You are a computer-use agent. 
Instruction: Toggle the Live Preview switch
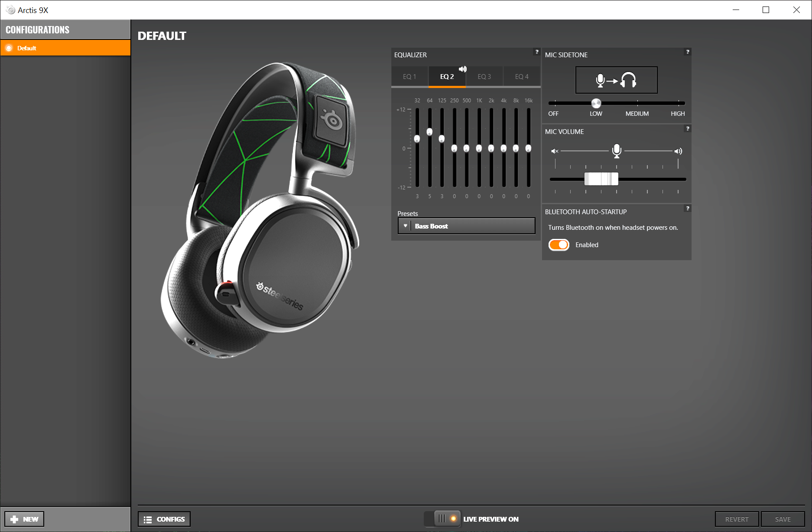coord(442,519)
